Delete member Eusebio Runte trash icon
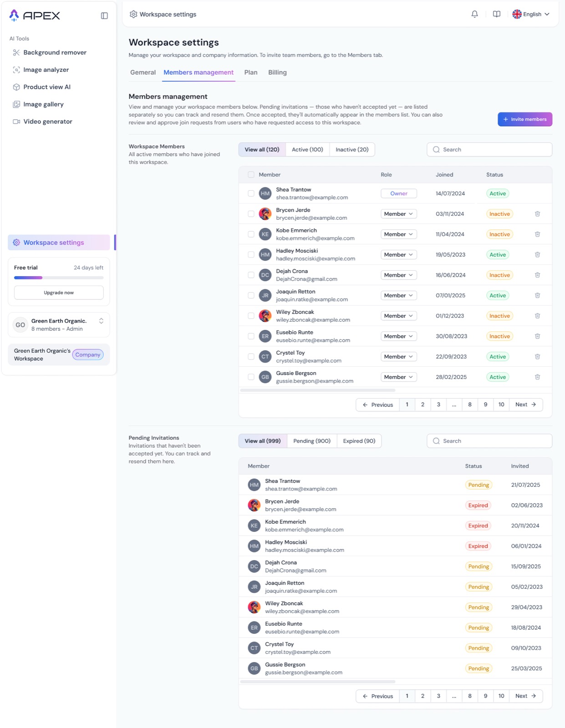This screenshot has height=728, width=565. point(537,336)
